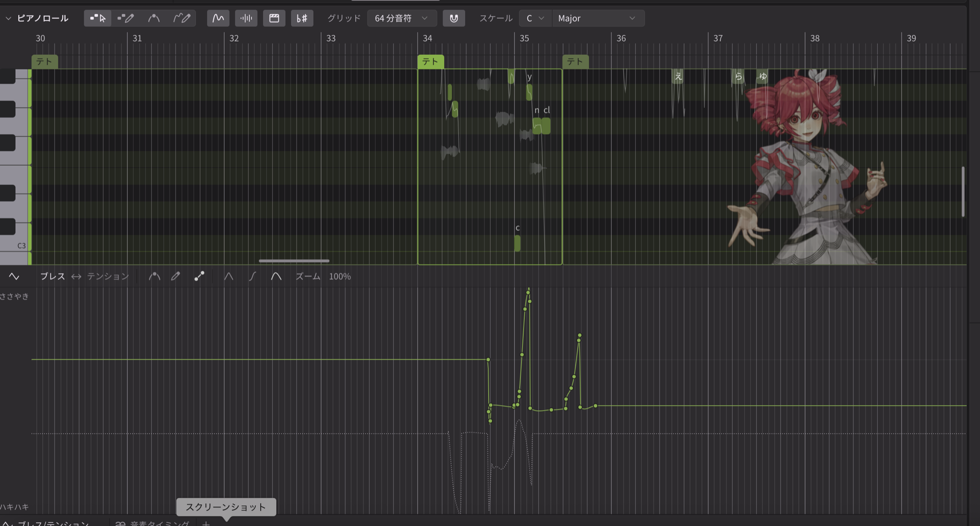This screenshot has height=526, width=980.
Task: Swap parameters with the double-arrow icon
Action: point(76,276)
